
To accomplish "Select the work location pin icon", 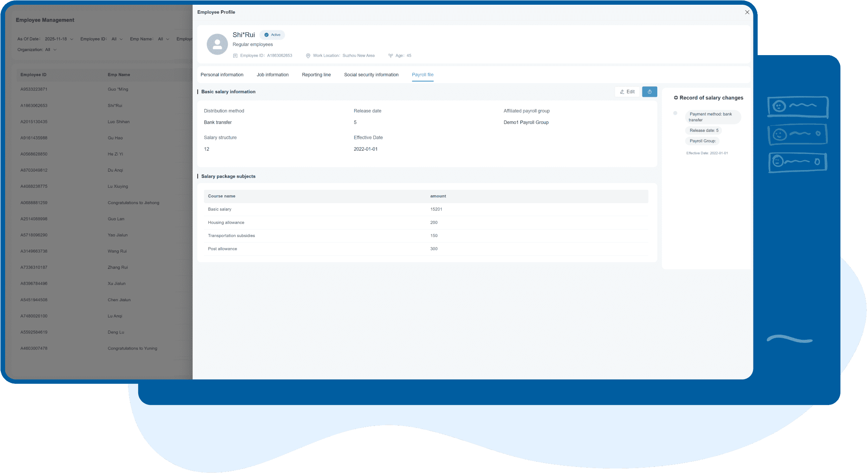I will 308,56.
